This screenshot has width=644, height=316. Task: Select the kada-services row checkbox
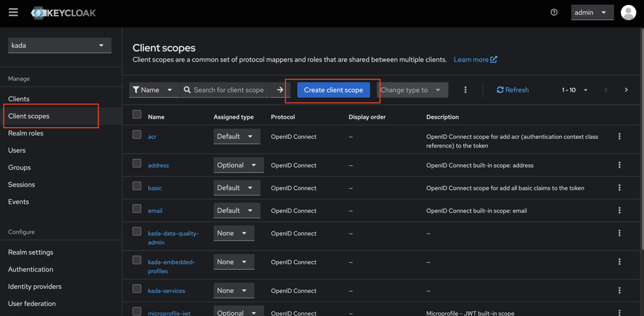tap(136, 289)
